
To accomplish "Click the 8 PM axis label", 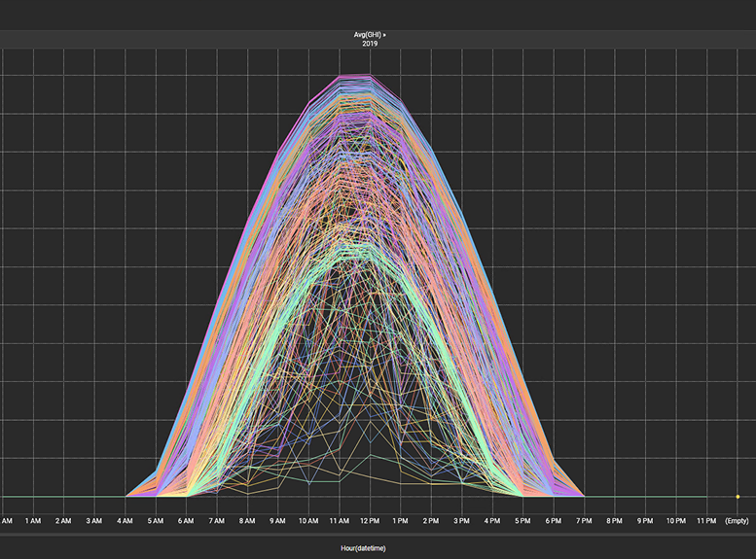I will click(615, 521).
